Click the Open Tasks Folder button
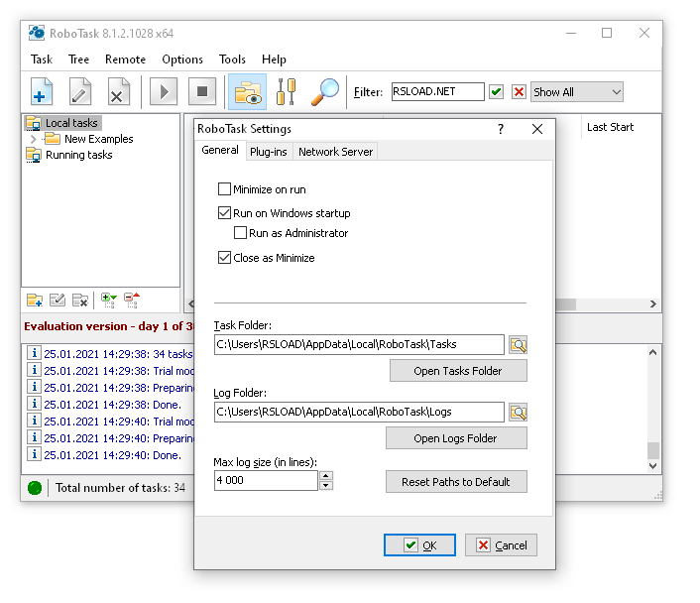The image size is (700, 603). click(x=458, y=371)
